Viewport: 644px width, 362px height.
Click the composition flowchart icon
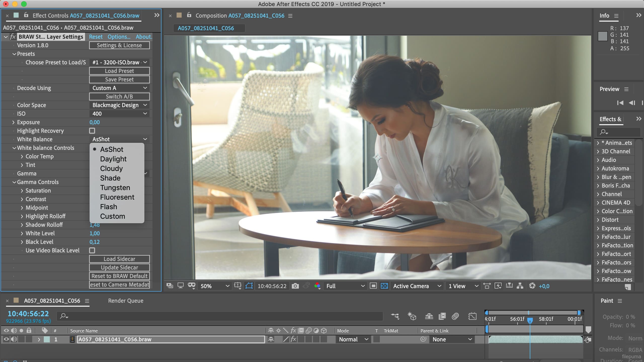(520, 286)
